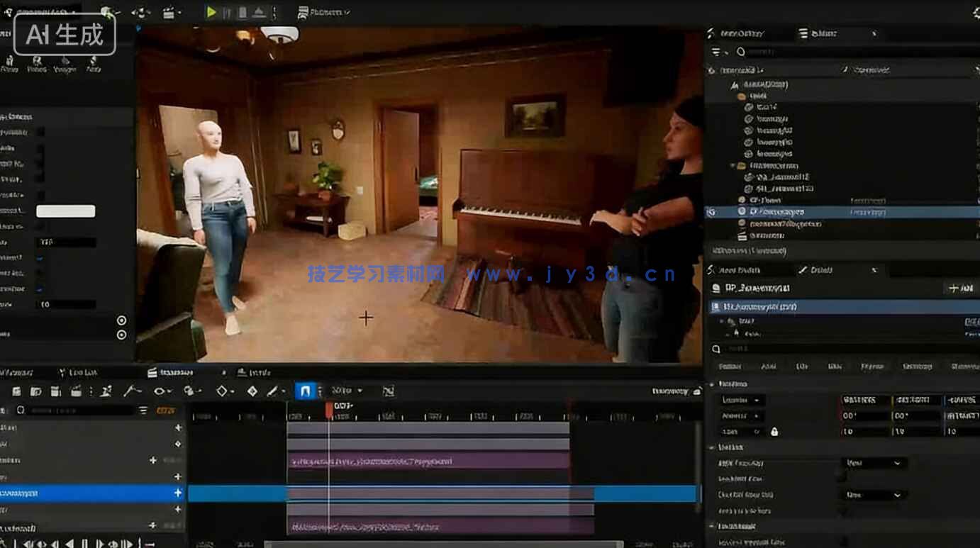Click the camera clapper icon in Sequencer toolbar
Screen dimensions: 980x548
click(x=76, y=391)
